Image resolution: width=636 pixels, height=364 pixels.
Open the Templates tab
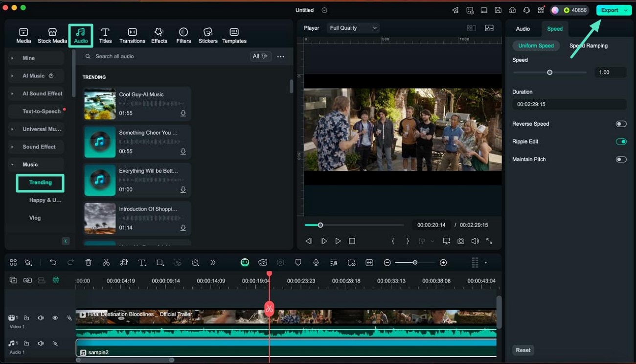pos(234,36)
